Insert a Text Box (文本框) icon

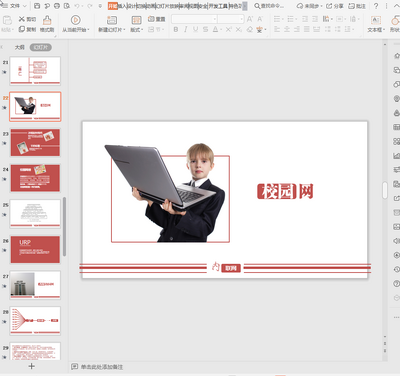click(376, 20)
